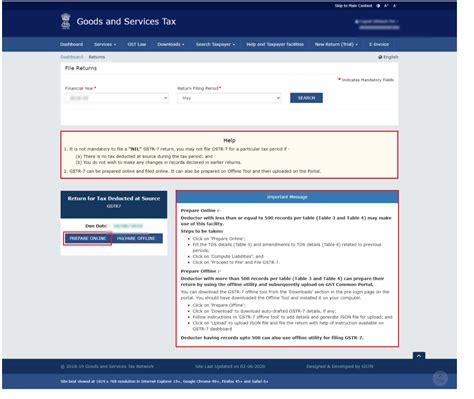Screen dimensions: 474x399
Task: Click the Dashboard breadcrumb link
Action: 72,57
